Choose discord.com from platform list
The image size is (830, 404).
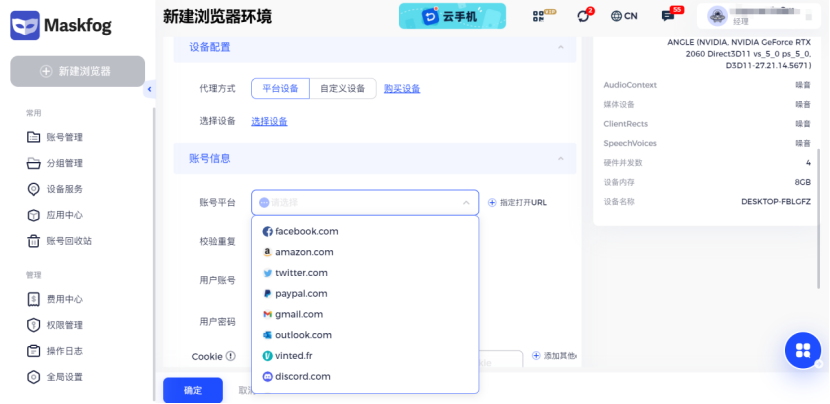(365, 376)
